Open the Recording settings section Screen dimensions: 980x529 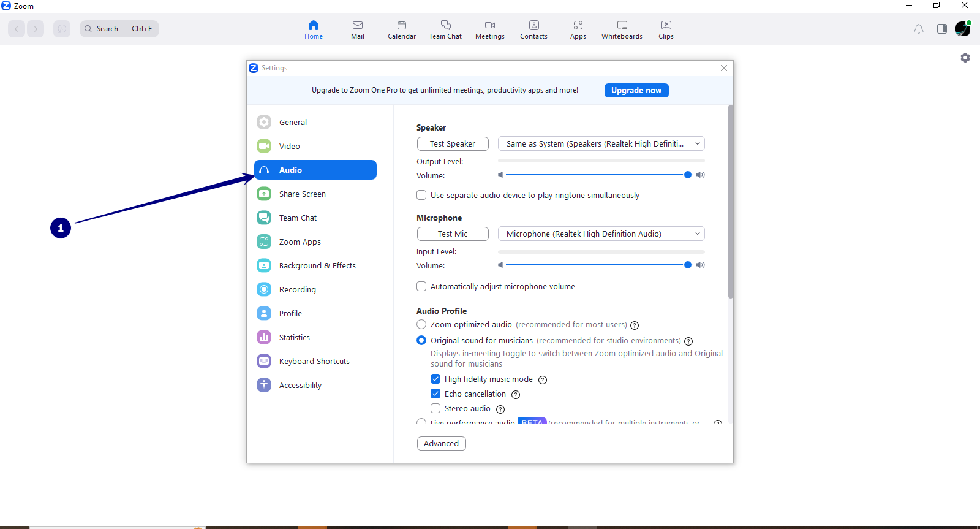click(315, 289)
